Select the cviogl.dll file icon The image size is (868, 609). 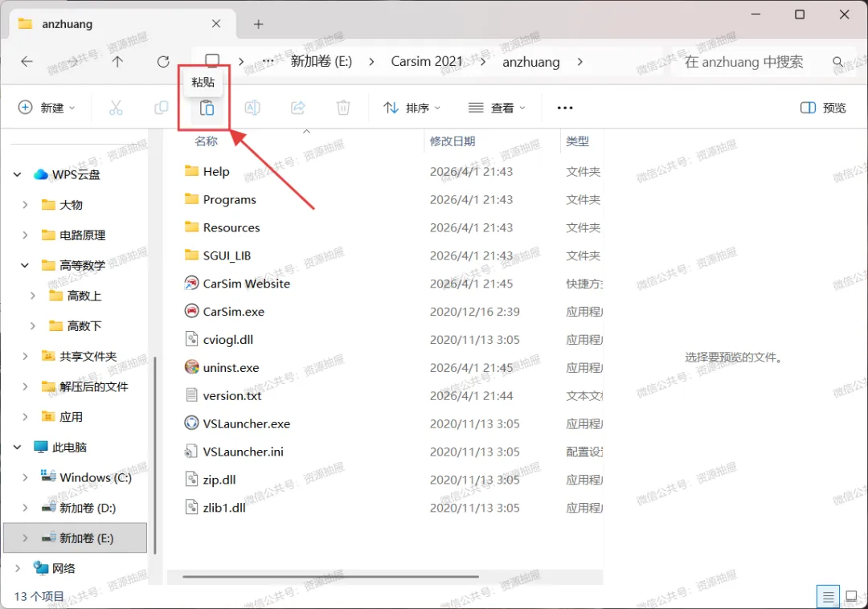coord(191,338)
